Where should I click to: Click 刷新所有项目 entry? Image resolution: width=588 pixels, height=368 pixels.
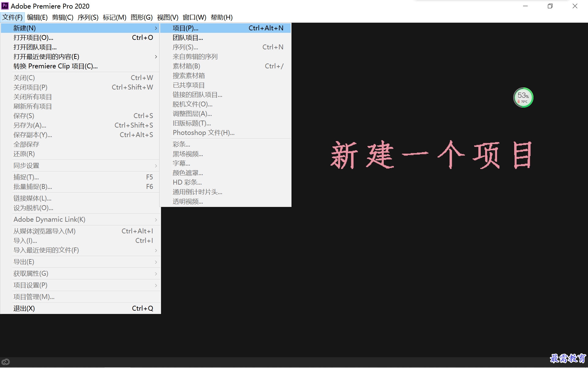[x=80, y=106]
